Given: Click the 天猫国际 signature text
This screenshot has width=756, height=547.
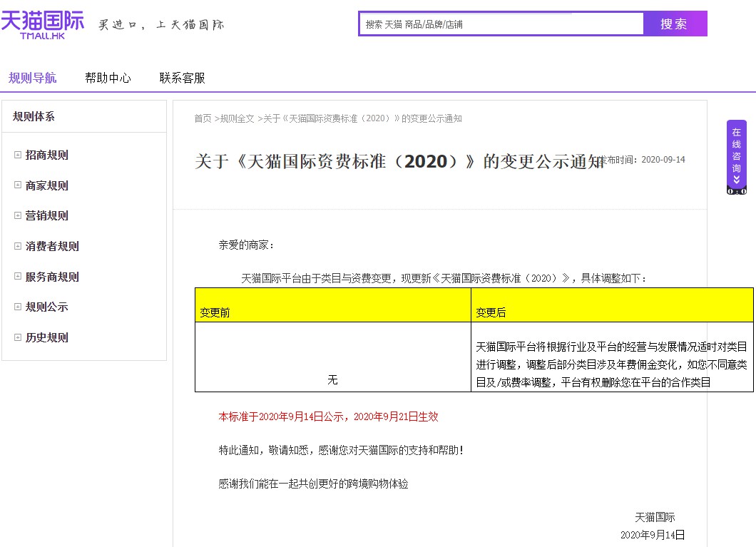Looking at the screenshot, I should pyautogui.click(x=655, y=517).
